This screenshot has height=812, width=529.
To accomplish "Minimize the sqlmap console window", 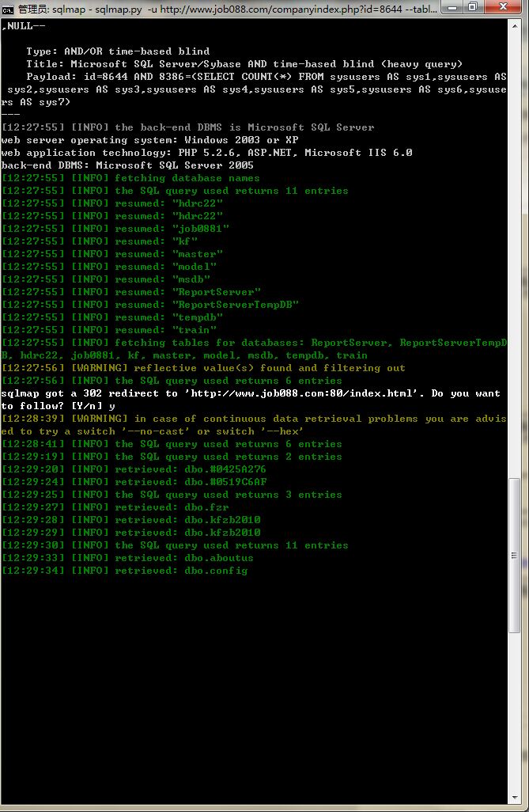I will [452, 7].
